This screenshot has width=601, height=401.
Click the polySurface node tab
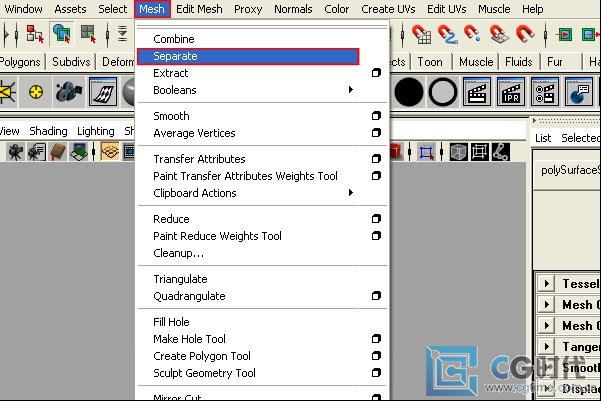[x=569, y=170]
